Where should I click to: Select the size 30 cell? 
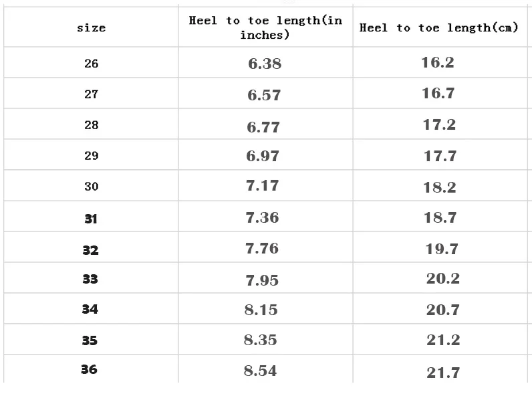(x=91, y=187)
